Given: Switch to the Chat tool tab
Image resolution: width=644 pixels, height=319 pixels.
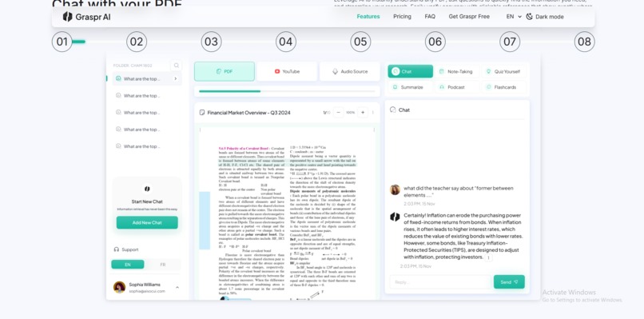Looking at the screenshot, I should [x=411, y=71].
